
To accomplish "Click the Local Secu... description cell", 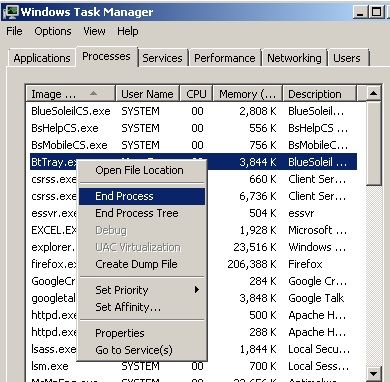I will coord(319,349).
